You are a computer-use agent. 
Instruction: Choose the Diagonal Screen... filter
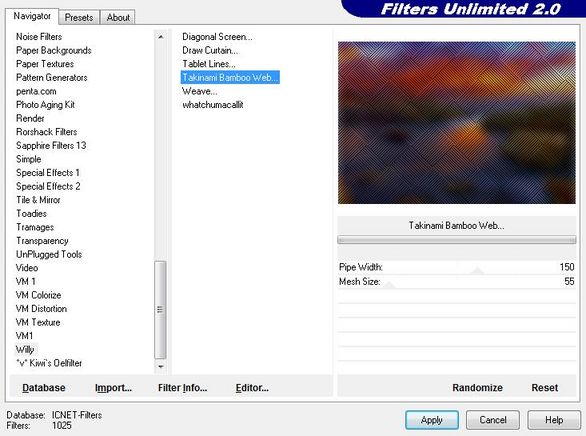[x=218, y=37]
